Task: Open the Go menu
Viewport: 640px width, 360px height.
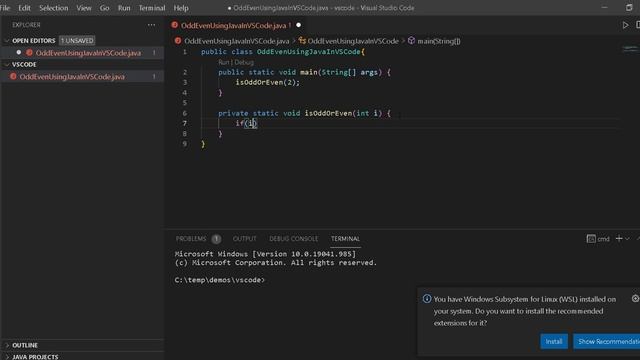Action: click(104, 8)
